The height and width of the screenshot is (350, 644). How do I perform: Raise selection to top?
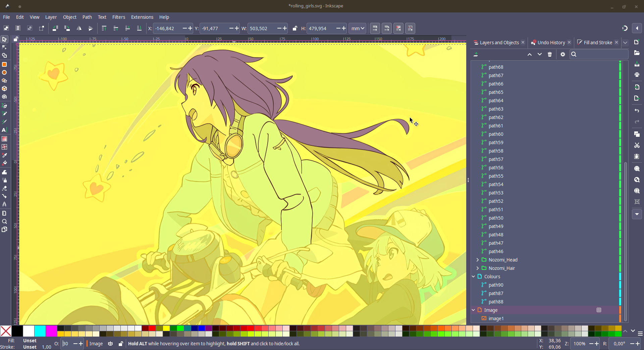(x=104, y=28)
